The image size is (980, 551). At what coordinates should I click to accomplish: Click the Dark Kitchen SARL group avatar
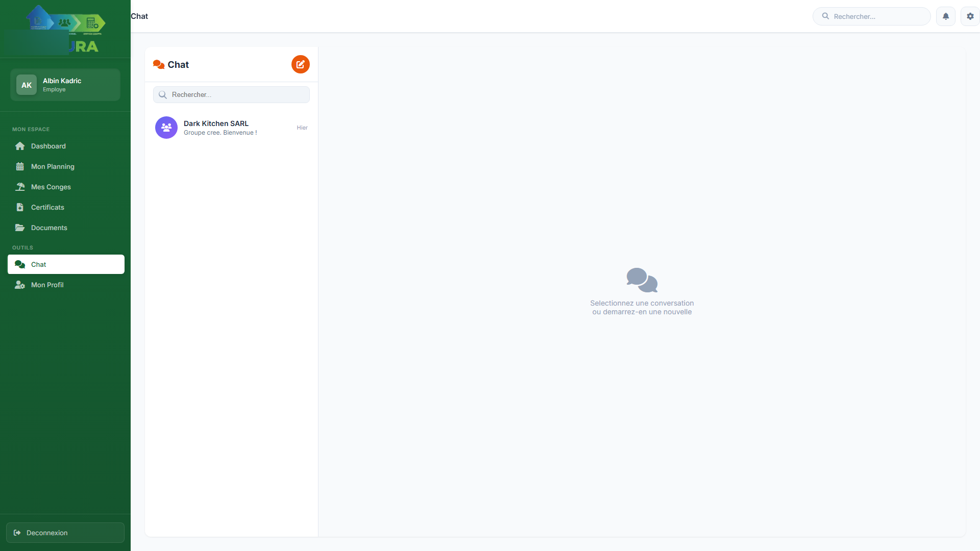[x=166, y=128]
